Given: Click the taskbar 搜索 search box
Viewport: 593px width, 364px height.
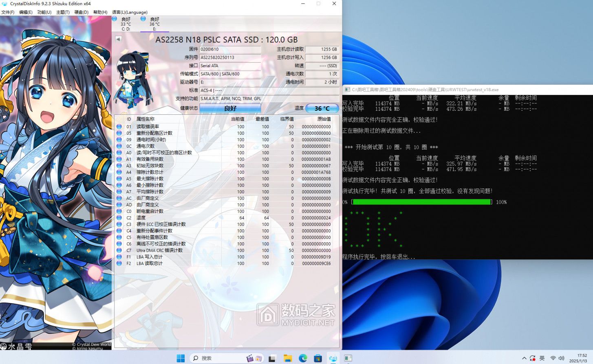Looking at the screenshot, I should point(227,358).
